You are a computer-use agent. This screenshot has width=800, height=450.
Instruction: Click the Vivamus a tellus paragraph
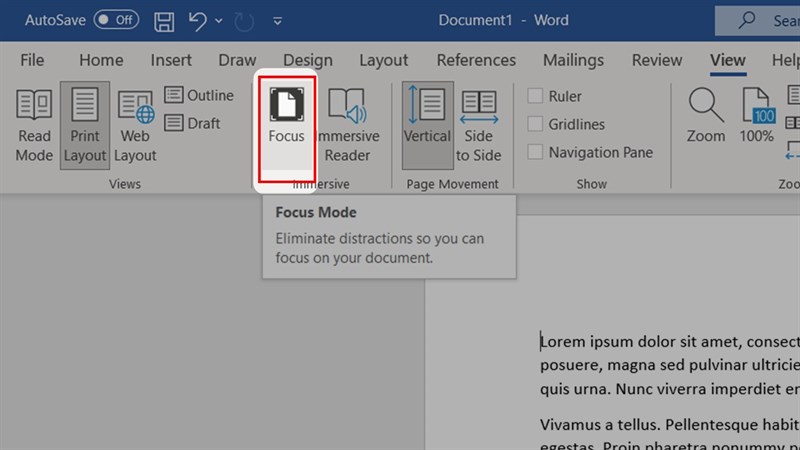pyautogui.click(x=670, y=434)
